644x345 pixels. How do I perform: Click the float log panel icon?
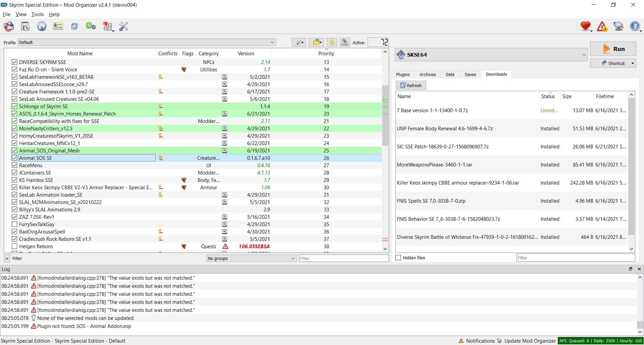pyautogui.click(x=631, y=269)
